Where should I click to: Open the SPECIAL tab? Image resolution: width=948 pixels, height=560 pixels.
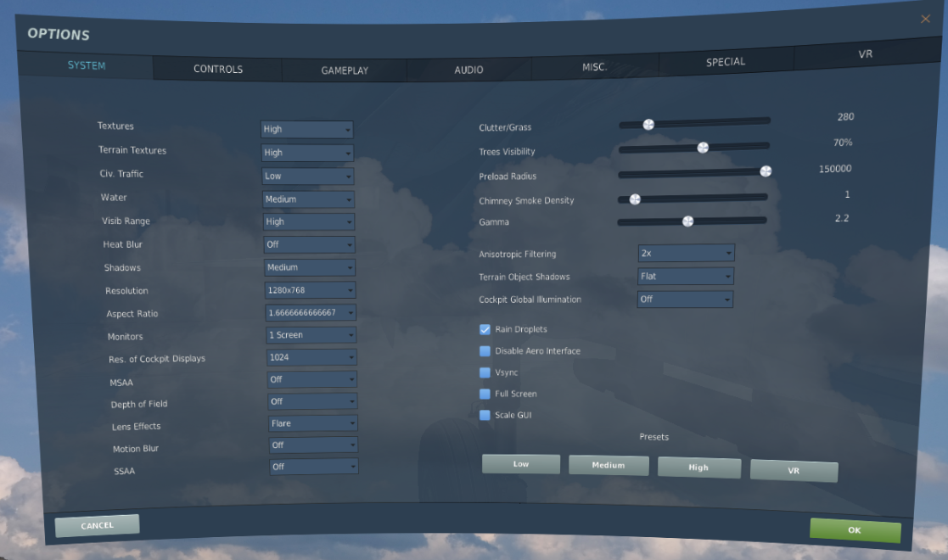tap(726, 62)
